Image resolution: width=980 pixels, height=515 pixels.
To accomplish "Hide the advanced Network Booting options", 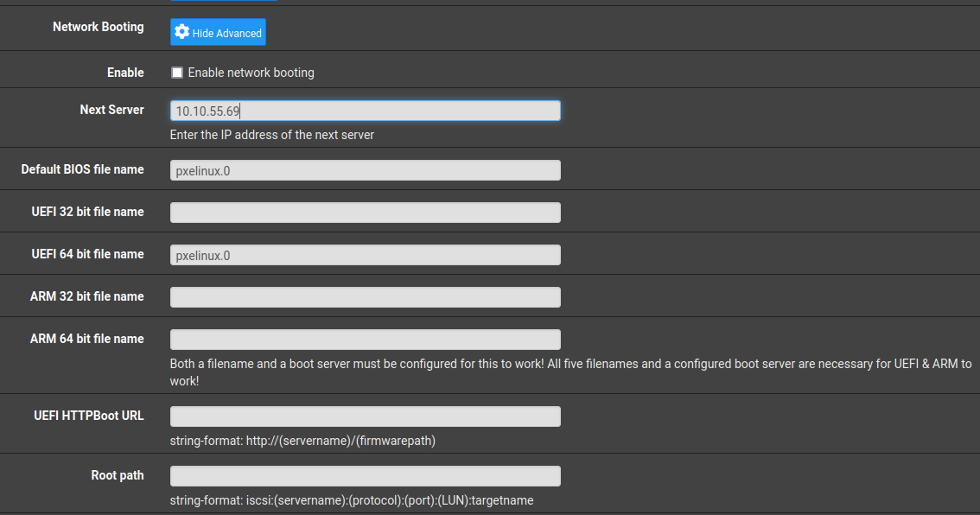I will click(x=218, y=33).
